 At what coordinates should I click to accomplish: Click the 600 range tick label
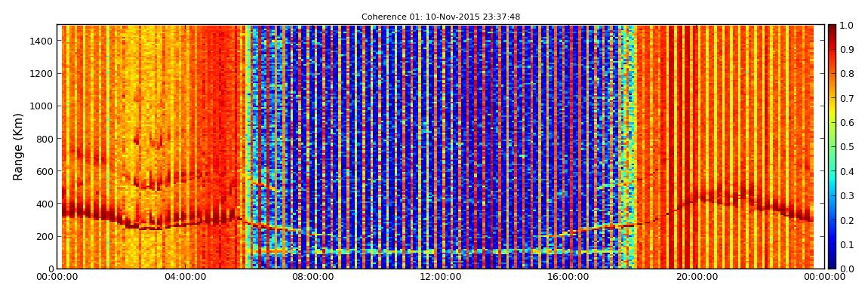coord(45,171)
